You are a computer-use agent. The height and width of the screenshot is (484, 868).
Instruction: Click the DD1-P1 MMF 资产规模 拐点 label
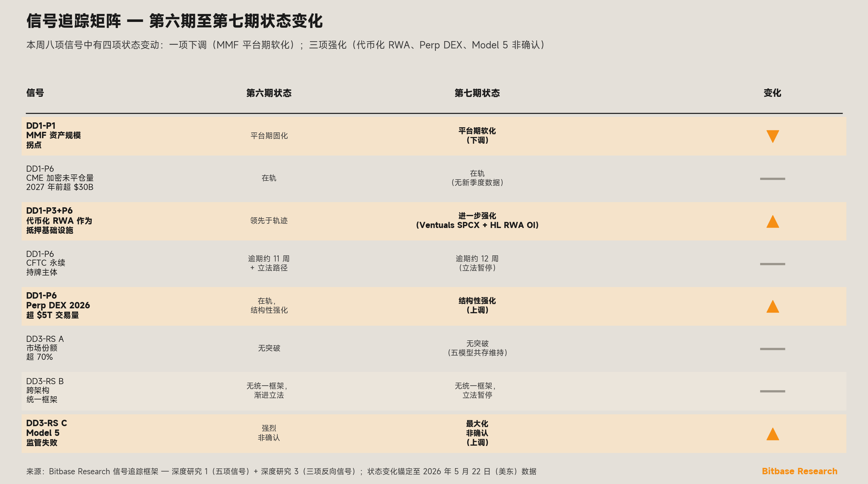[54, 135]
